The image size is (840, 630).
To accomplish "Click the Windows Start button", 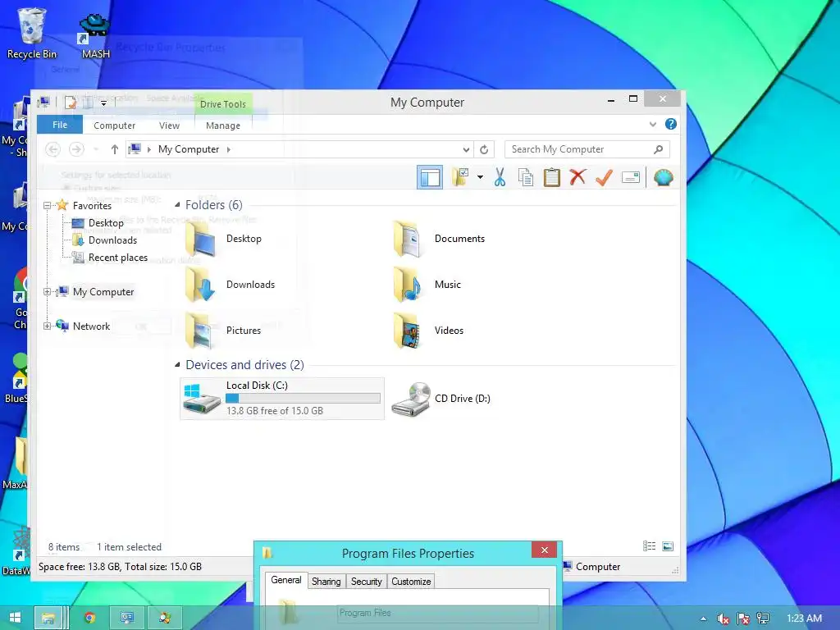I will tap(15, 618).
